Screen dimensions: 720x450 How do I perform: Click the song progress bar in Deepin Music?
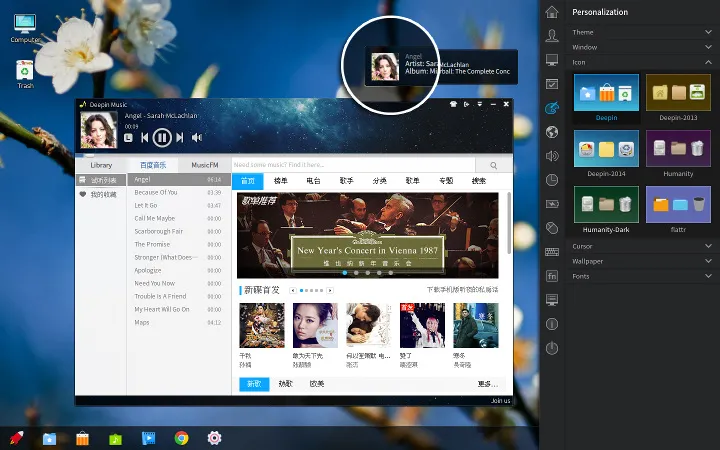point(294,154)
